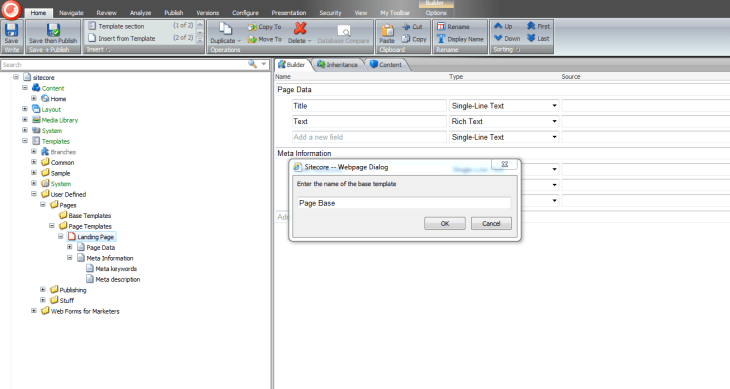Click the Rename button
This screenshot has width=730, height=389.
pos(453,27)
